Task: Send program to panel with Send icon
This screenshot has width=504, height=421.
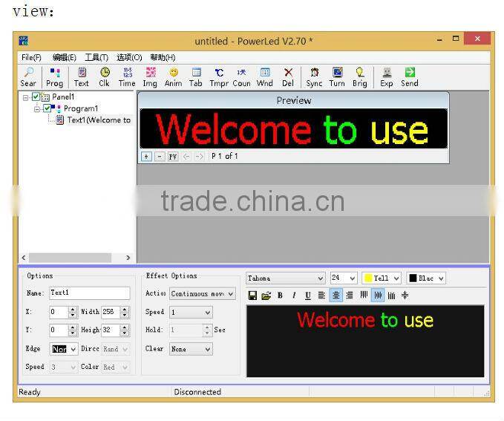Action: 409,76
